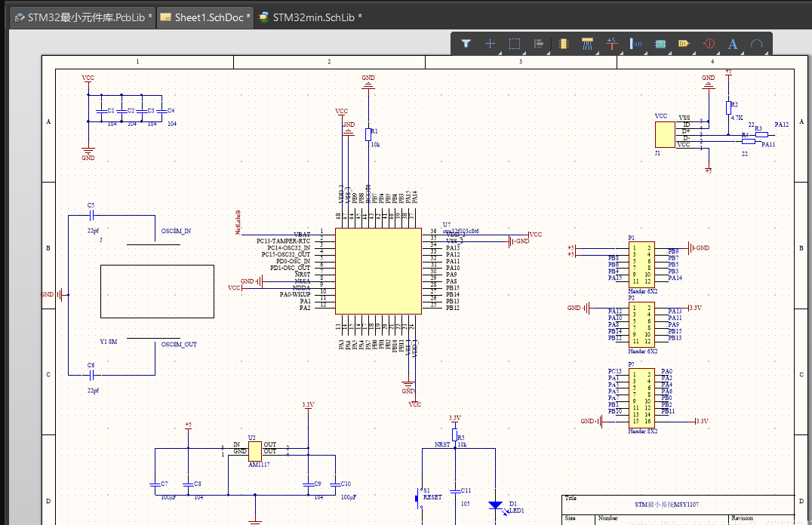812x525 pixels.
Task: Open the selection filter tool
Action: click(466, 44)
